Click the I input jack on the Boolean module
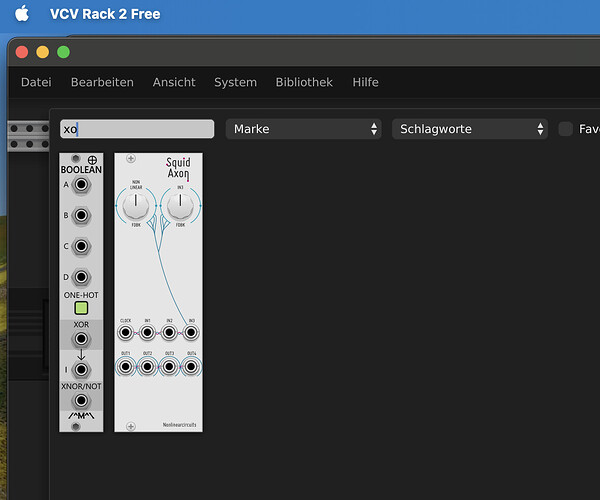Viewport: 600px width, 500px height. [x=81, y=370]
